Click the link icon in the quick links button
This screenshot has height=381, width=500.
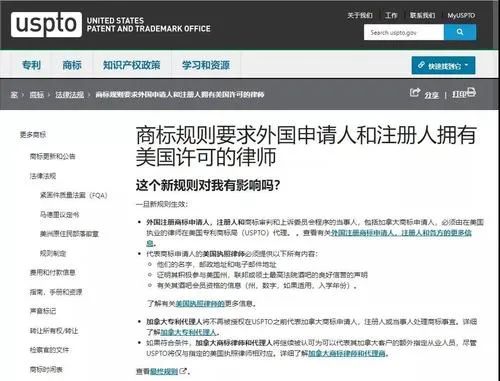click(x=422, y=65)
